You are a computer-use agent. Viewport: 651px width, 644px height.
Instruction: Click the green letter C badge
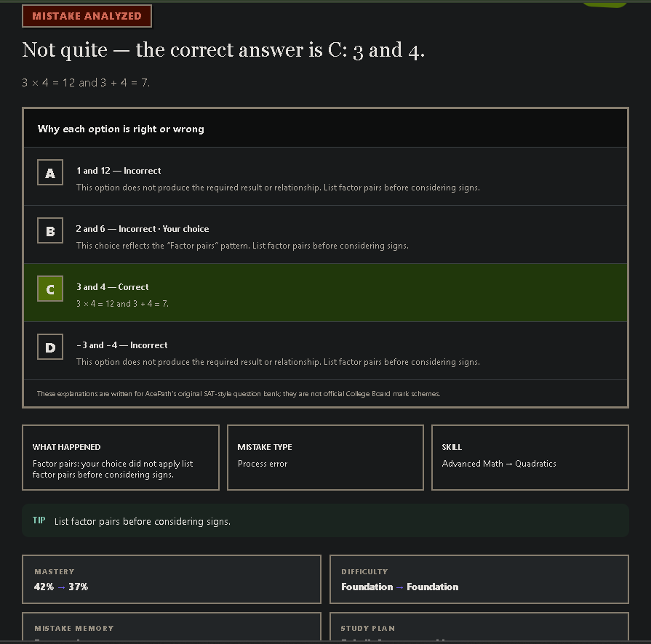click(49, 289)
